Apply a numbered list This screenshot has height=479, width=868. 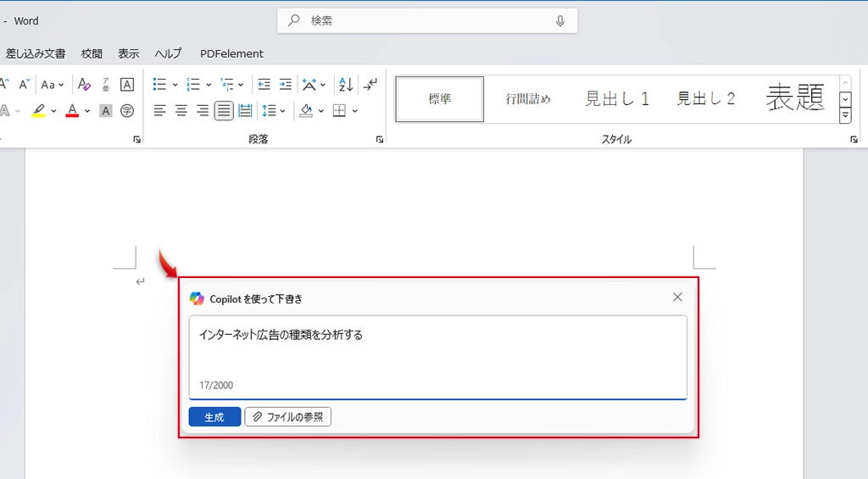[x=193, y=84]
